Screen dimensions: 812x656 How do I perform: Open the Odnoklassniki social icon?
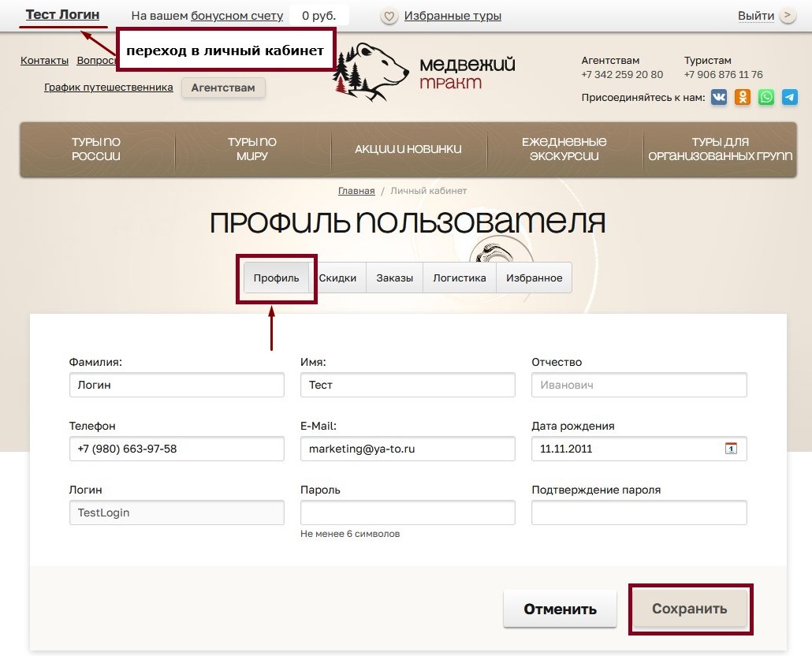click(x=743, y=97)
